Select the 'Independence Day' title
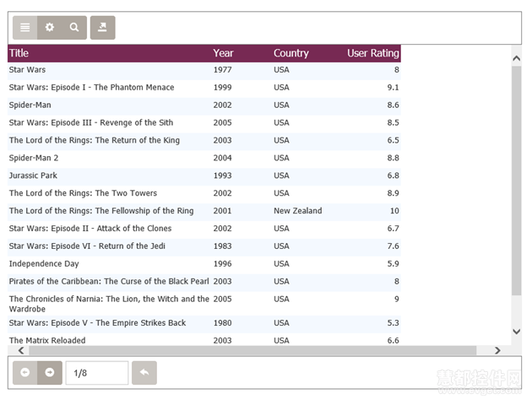Viewport: 532px width, 405px height. tap(44, 264)
